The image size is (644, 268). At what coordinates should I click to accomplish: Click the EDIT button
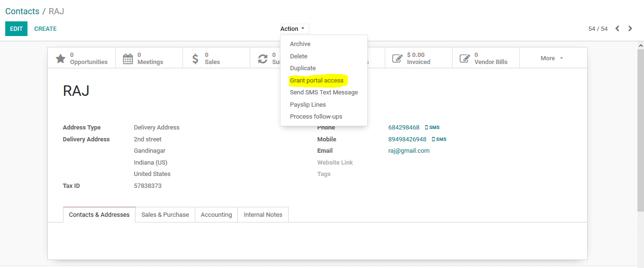16,29
